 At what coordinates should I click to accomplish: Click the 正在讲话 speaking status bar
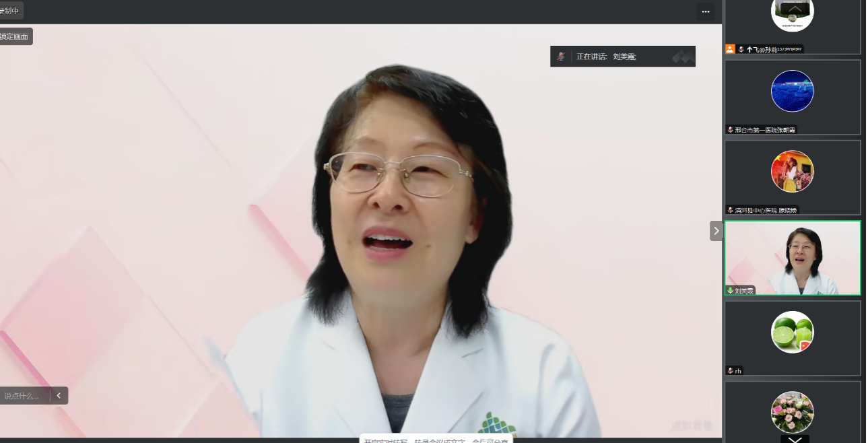(x=622, y=57)
